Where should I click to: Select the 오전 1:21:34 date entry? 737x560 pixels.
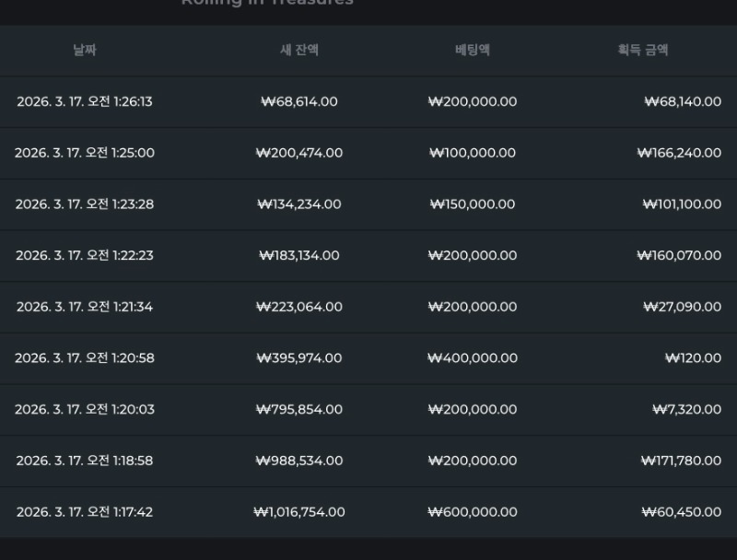85,307
